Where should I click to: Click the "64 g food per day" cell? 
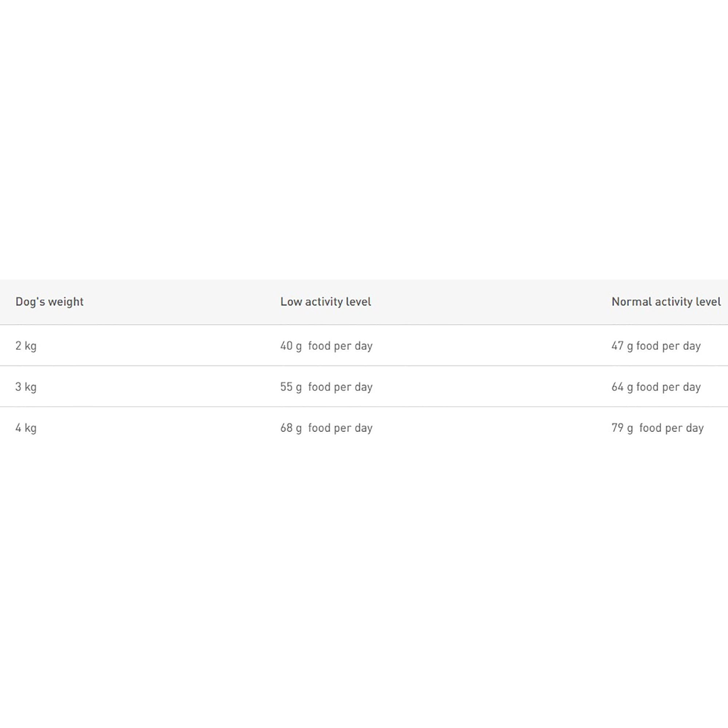point(656,387)
